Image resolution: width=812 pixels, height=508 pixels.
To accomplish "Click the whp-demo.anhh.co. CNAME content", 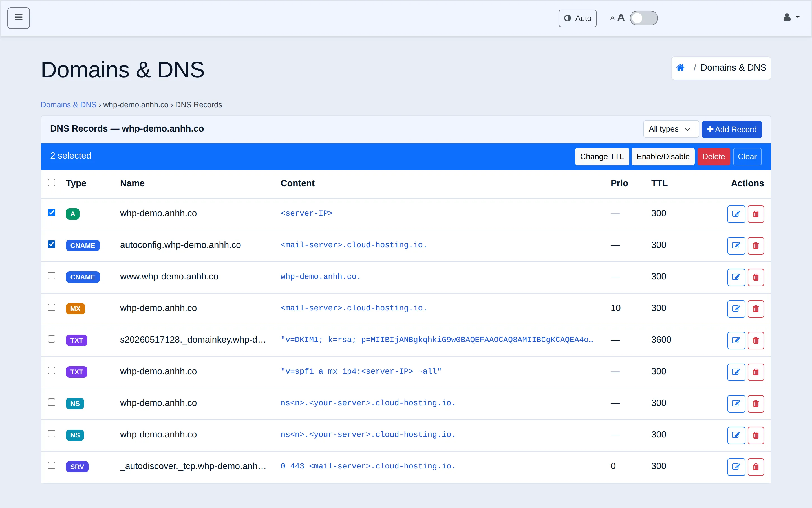I will (x=321, y=277).
